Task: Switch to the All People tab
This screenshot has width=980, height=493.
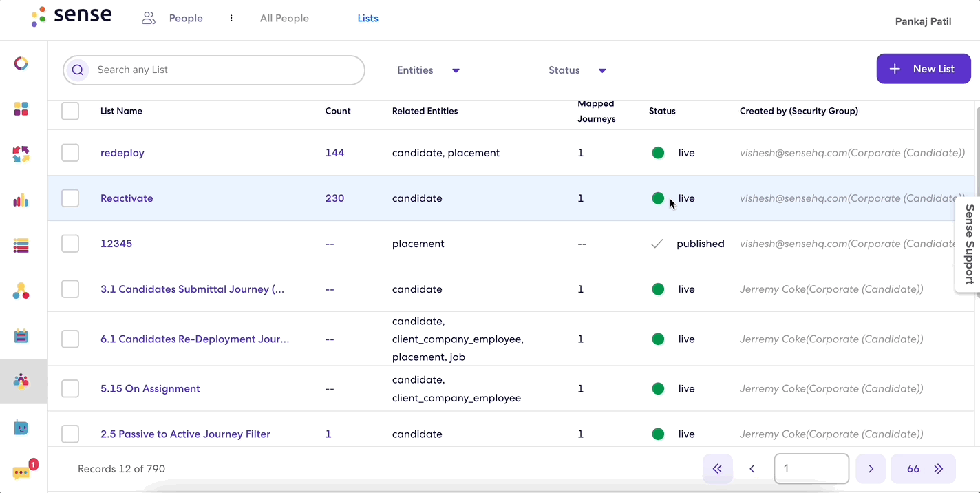Action: click(x=284, y=19)
